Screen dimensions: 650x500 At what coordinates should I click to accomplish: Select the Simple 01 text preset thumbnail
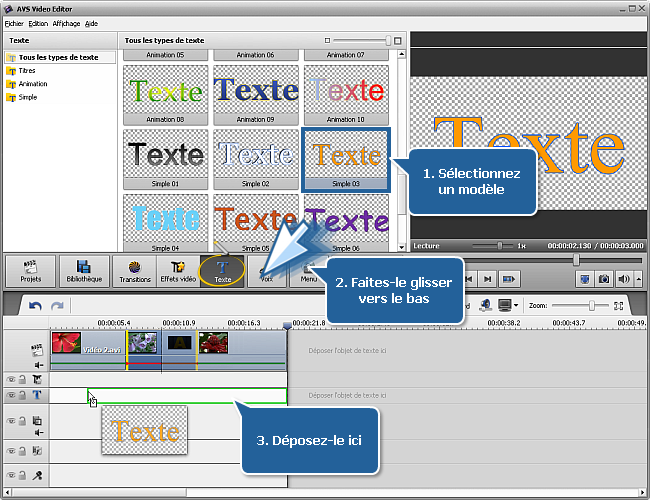pos(166,157)
